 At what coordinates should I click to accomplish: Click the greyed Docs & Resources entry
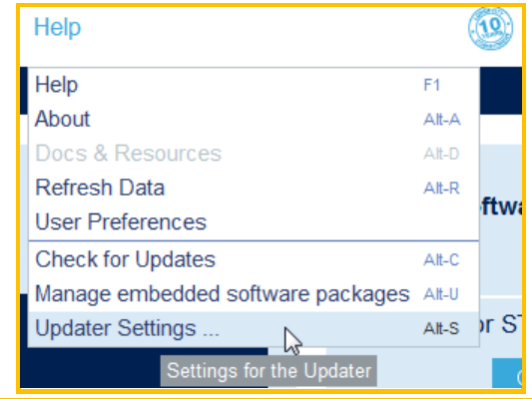pos(254,154)
